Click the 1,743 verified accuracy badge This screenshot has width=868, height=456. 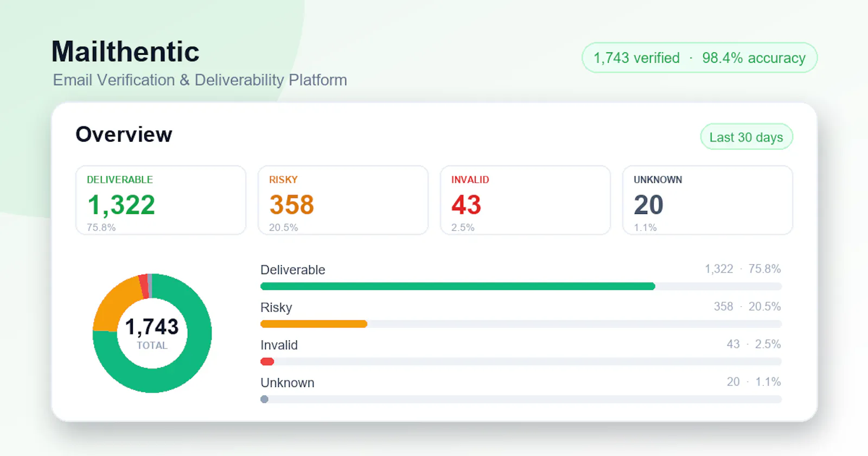pyautogui.click(x=699, y=58)
